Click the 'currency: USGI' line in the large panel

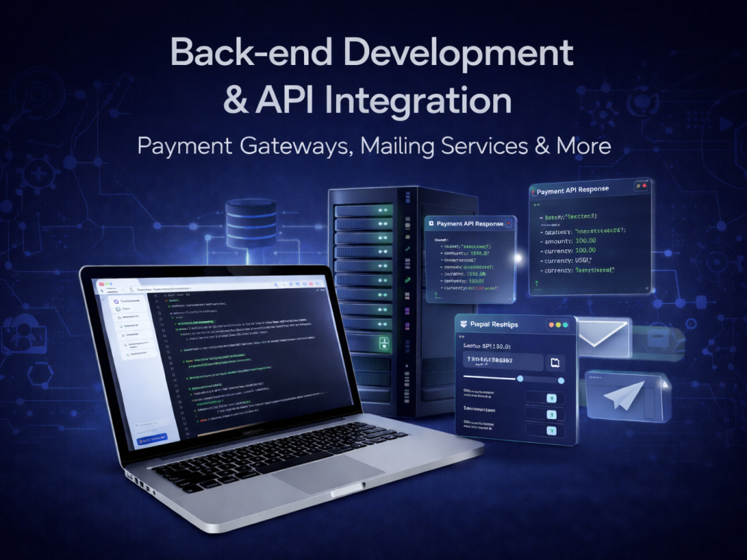pos(568,261)
